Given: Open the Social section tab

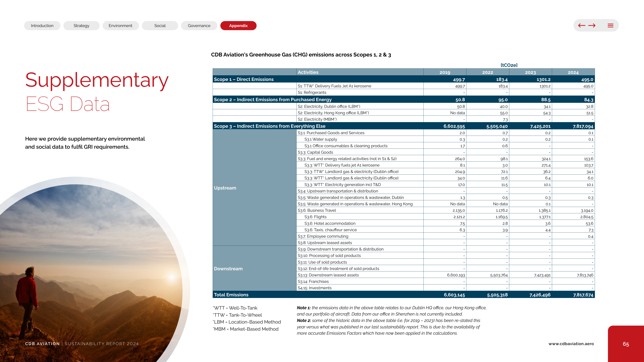Looking at the screenshot, I should point(160,26).
